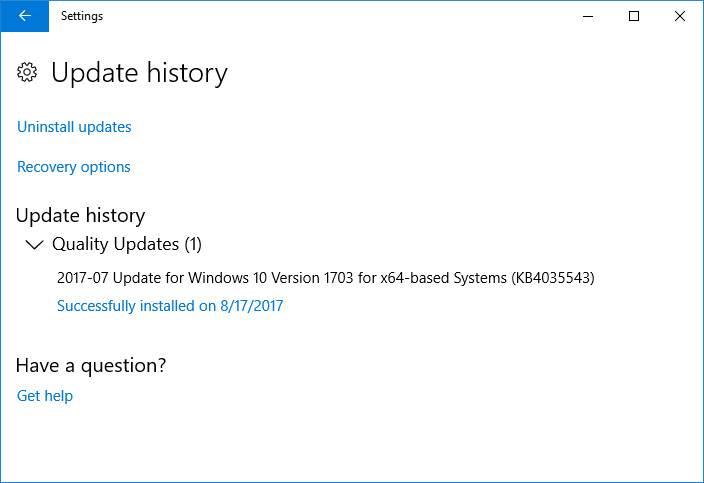Viewport: 704px width, 483px height.
Task: Select the 2017-07 Update for Windows 10 entry
Action: (x=326, y=278)
